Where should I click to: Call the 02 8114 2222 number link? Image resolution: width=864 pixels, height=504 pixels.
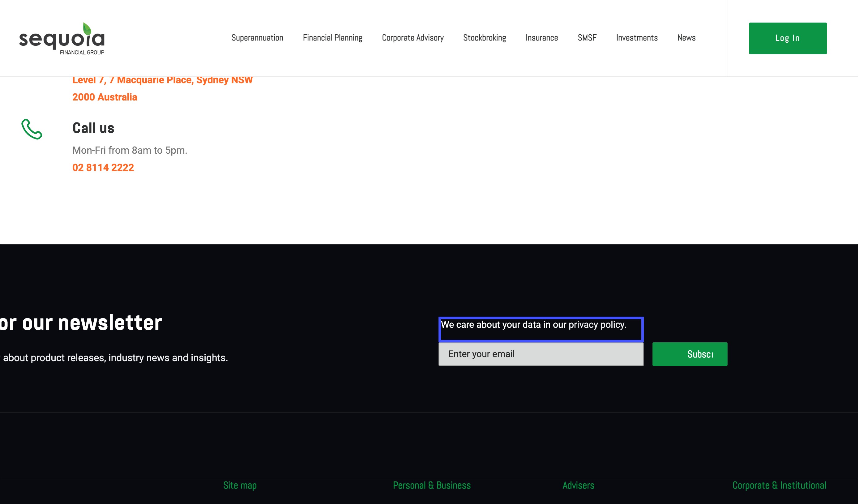point(103,168)
